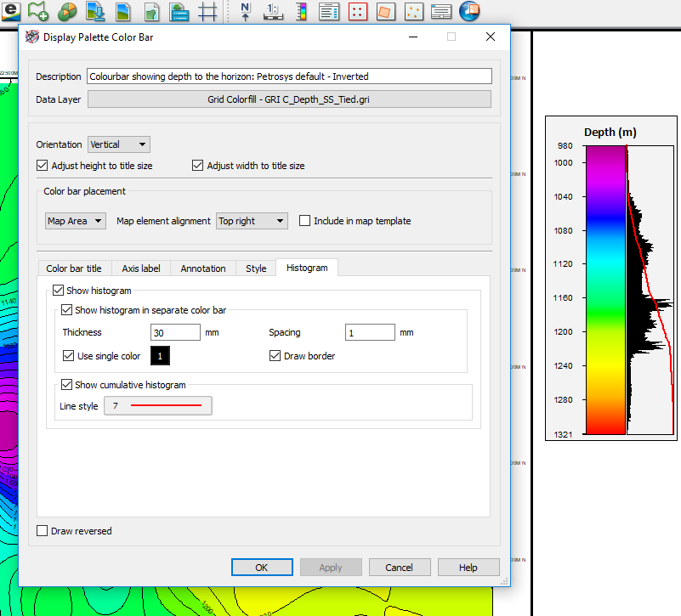
Task: Disable the Show histogram checkbox
Action: point(59,291)
